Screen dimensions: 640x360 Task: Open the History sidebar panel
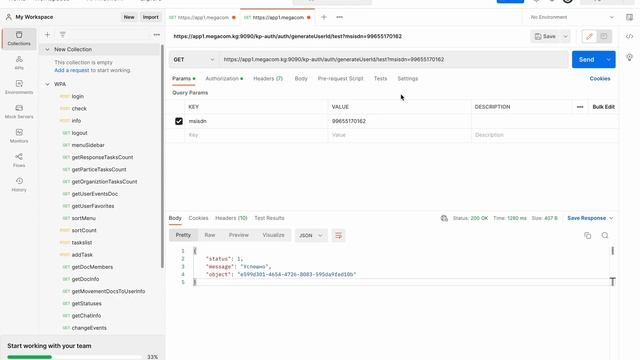tap(19, 185)
